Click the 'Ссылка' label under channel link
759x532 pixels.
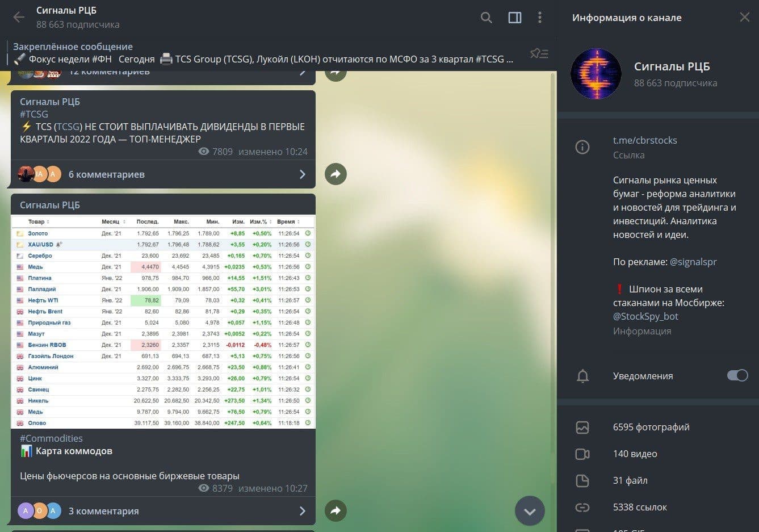tap(628, 155)
